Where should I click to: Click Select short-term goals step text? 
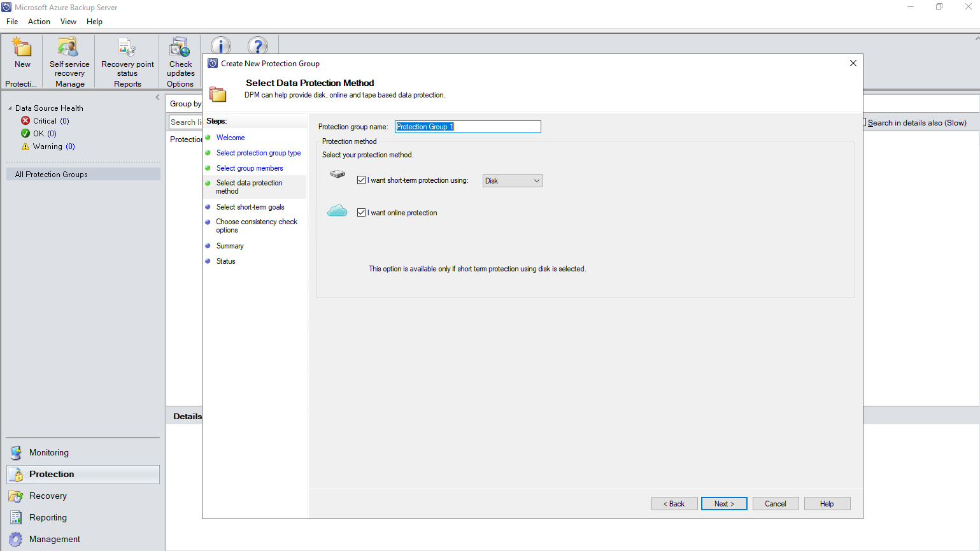(x=250, y=207)
